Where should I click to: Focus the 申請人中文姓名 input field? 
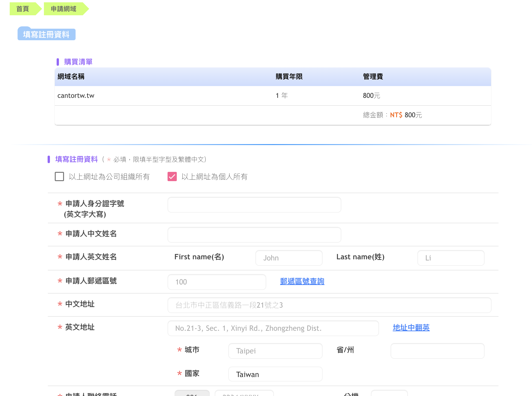254,235
